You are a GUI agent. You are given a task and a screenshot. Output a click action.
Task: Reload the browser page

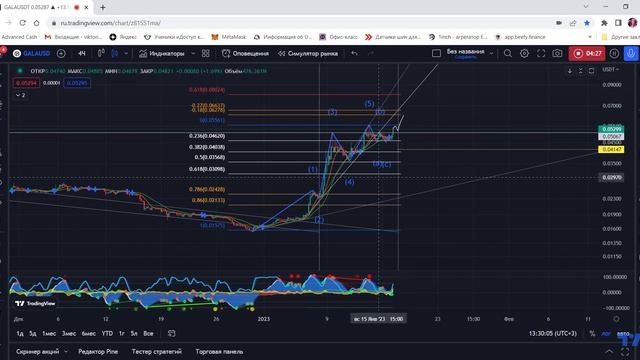(x=22, y=23)
